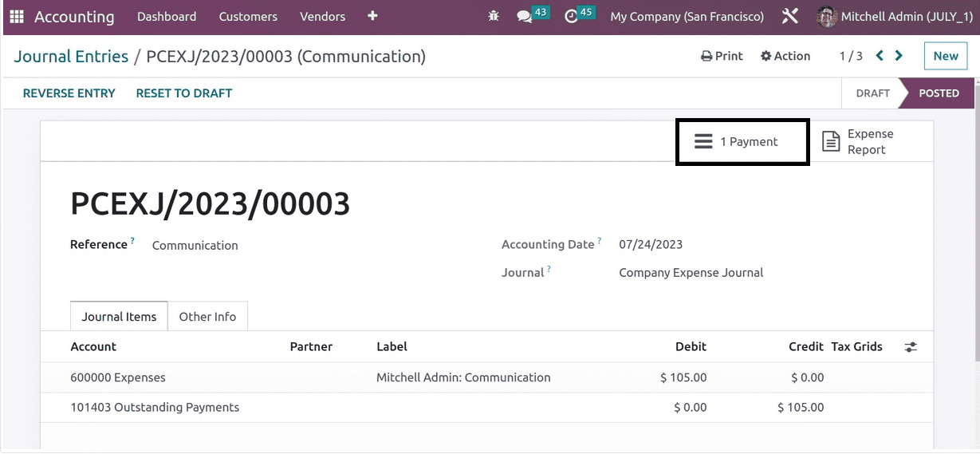This screenshot has width=980, height=458.
Task: Click the REVERSE ENTRY button
Action: click(x=69, y=93)
